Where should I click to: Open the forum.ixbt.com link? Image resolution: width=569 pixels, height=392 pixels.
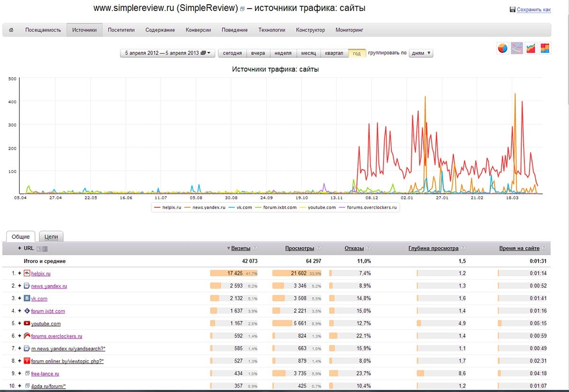pyautogui.click(x=48, y=311)
